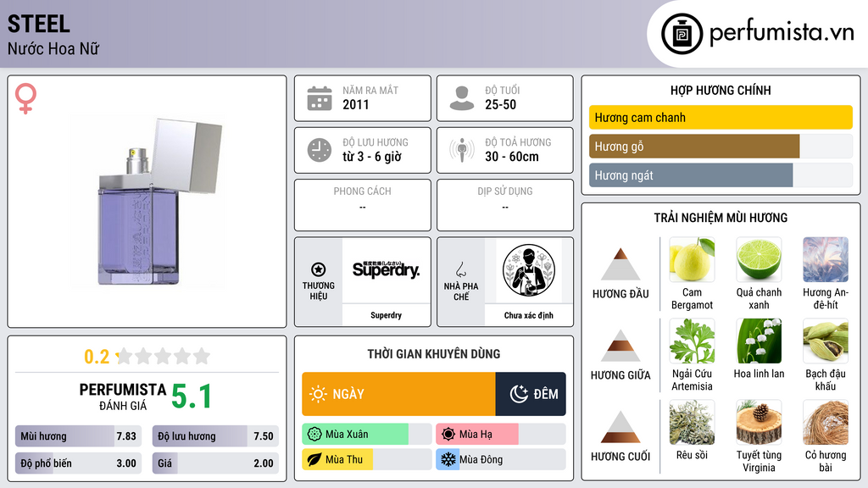
Task: Click the nose icon above Nhà pha chế
Action: pos(460,269)
